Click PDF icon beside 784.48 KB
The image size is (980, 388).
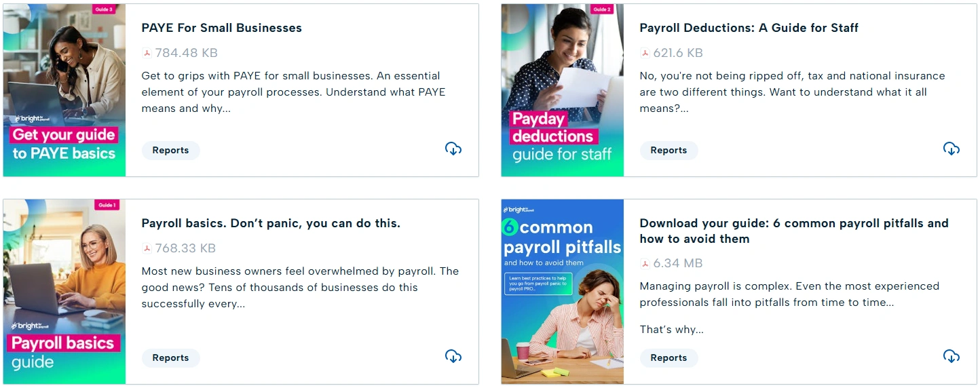(147, 53)
